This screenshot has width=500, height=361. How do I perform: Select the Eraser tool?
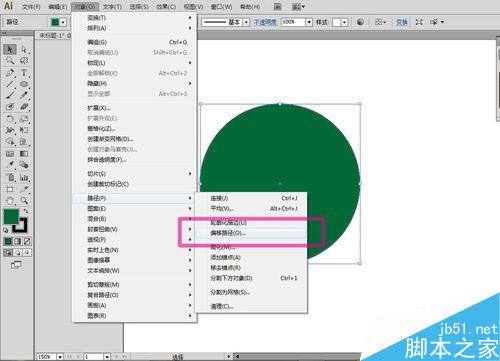(x=24, y=107)
